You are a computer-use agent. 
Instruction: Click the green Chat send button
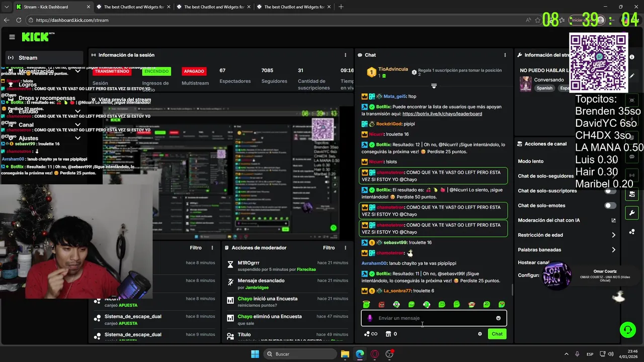[x=497, y=334]
